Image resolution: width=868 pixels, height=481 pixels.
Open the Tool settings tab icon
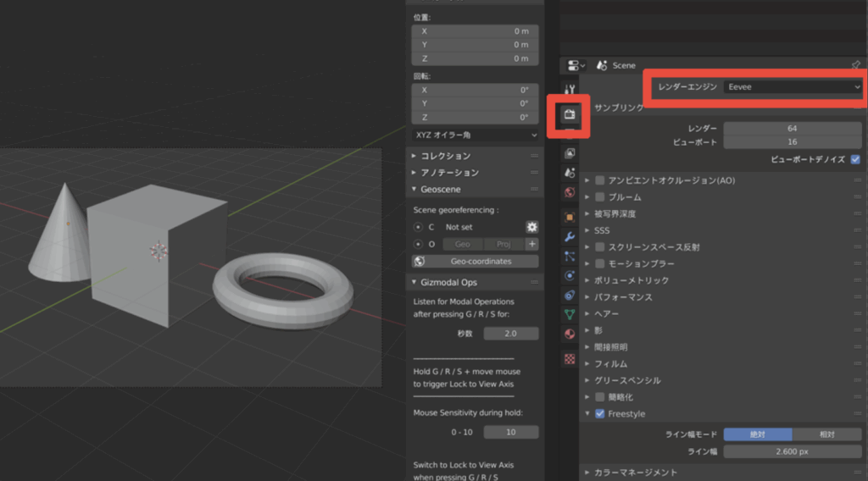click(570, 89)
